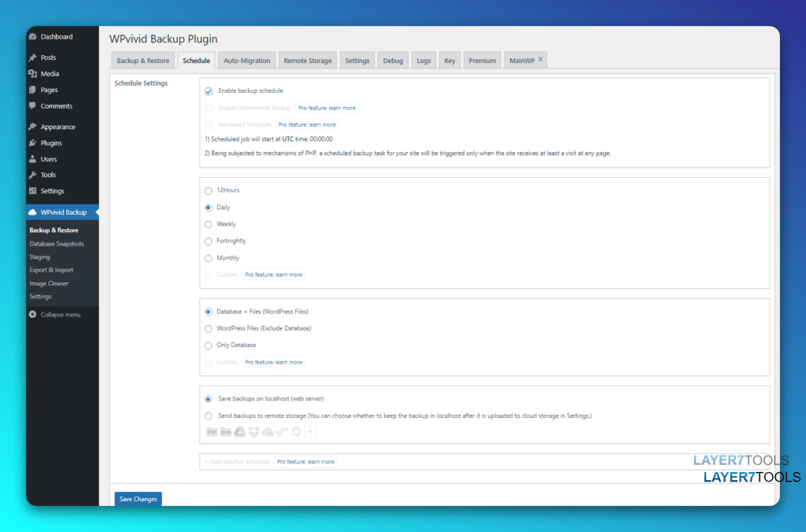Click the Save Changes button

[x=139, y=499]
